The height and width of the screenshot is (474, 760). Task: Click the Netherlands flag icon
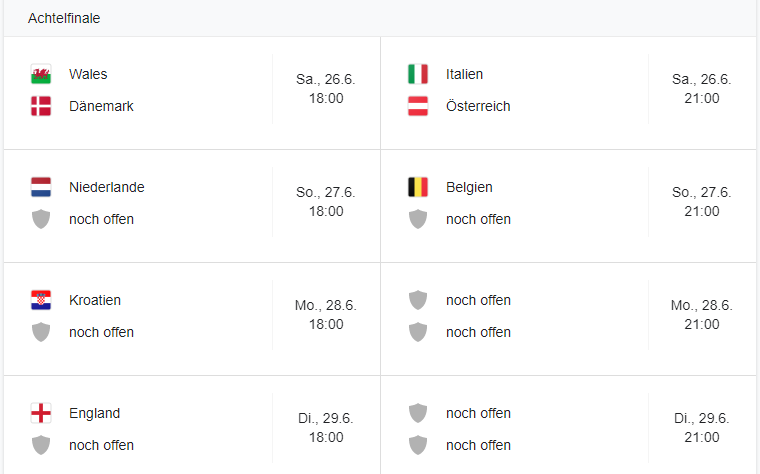click(41, 187)
